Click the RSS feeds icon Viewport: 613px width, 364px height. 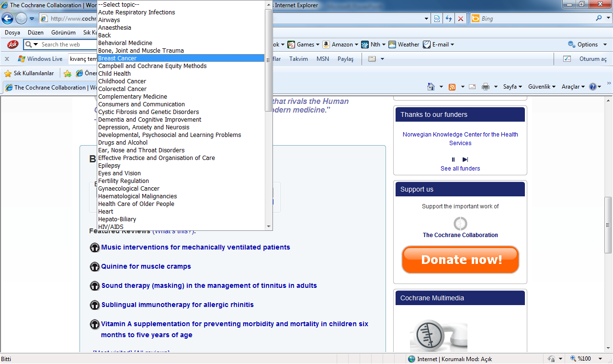pos(452,87)
